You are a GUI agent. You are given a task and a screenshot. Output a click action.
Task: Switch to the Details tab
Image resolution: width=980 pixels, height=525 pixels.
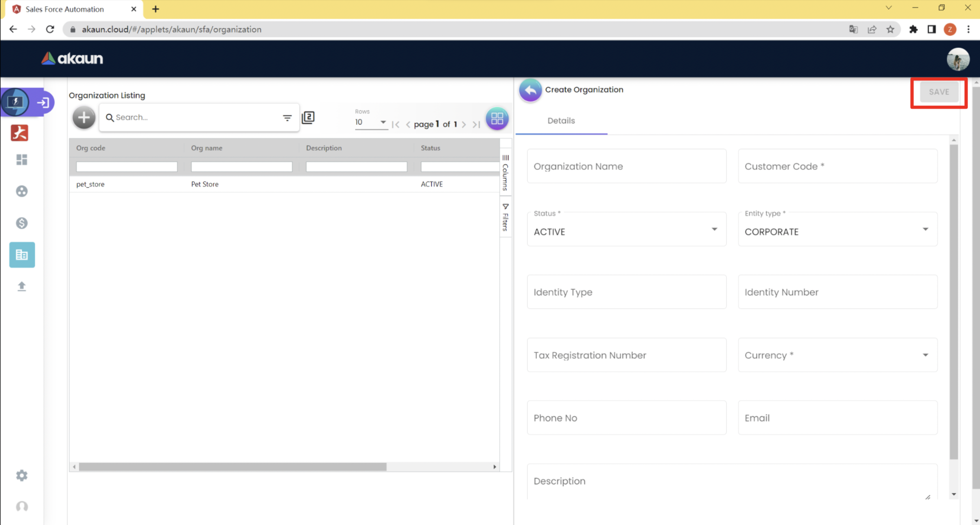(561, 121)
